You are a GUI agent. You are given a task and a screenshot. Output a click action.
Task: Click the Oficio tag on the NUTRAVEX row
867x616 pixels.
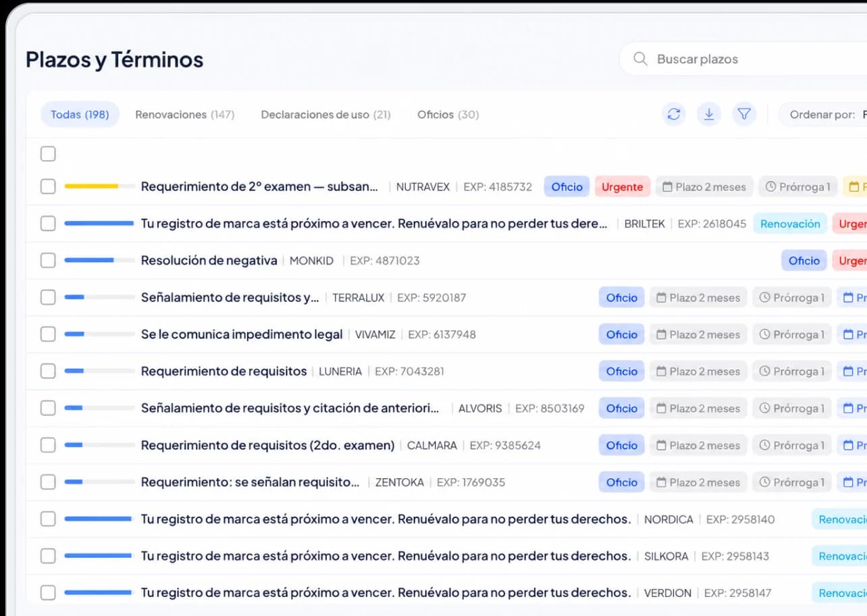[567, 187]
